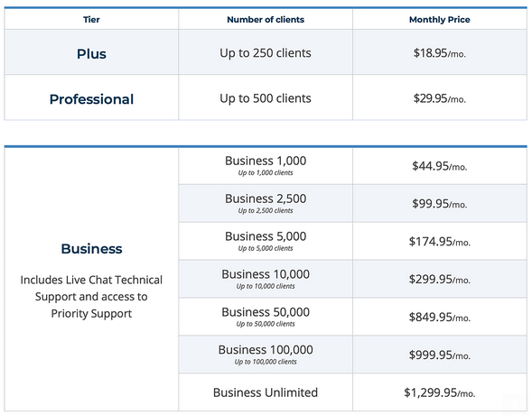Click the Tier column header
Image resolution: width=532 pixels, height=415 pixels.
click(91, 20)
